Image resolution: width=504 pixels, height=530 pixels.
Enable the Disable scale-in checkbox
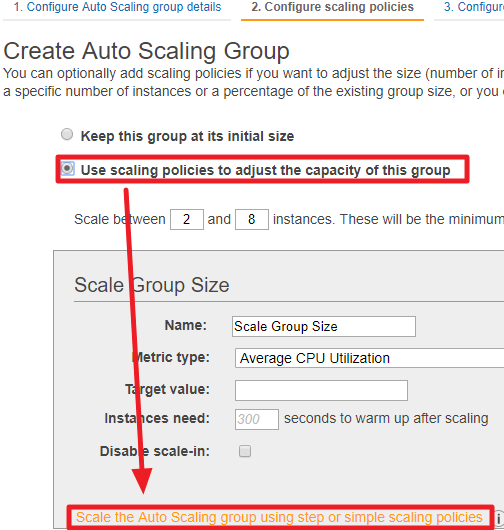[245, 451]
